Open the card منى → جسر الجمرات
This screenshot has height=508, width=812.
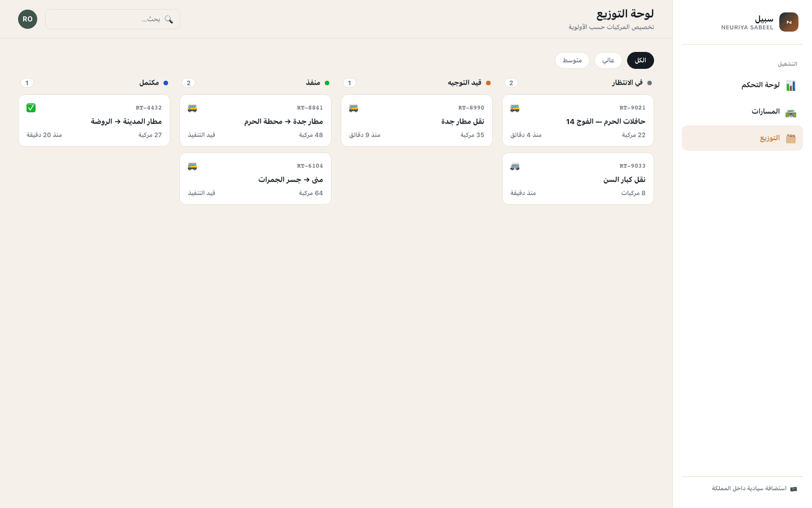[255, 179]
